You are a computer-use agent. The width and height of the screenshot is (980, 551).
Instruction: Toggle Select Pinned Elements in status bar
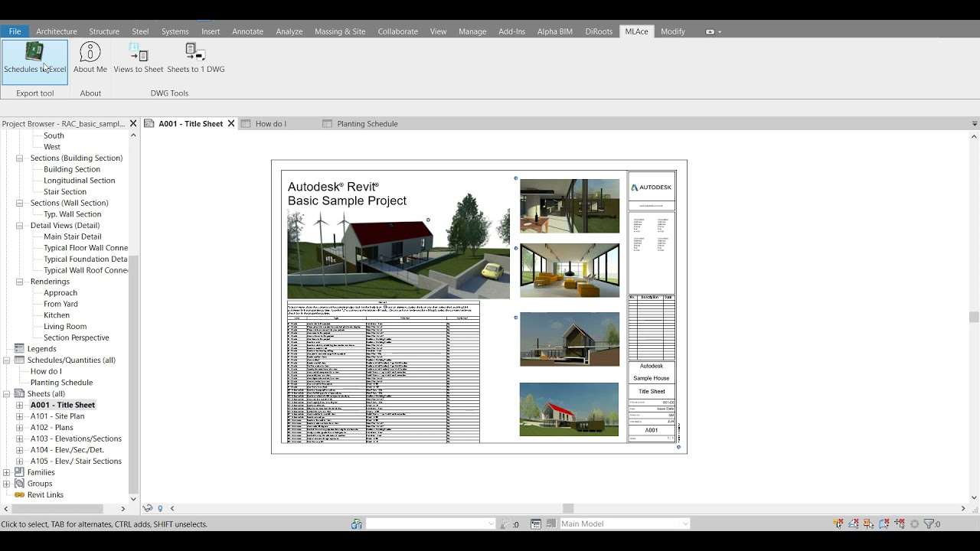(869, 524)
